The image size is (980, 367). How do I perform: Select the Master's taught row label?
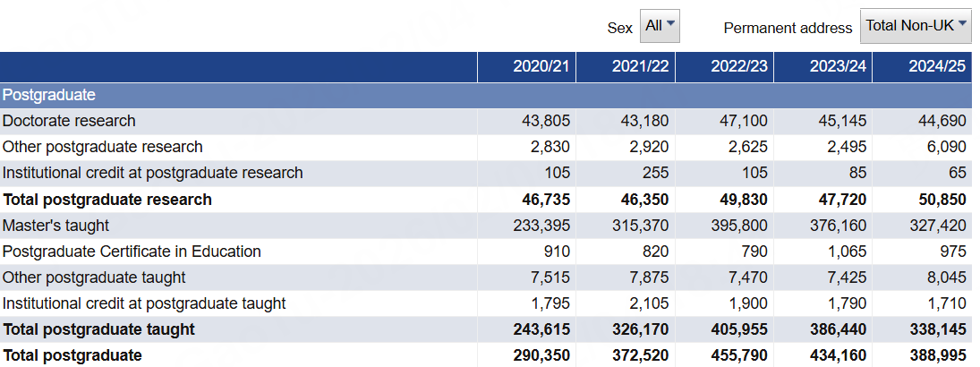55,226
